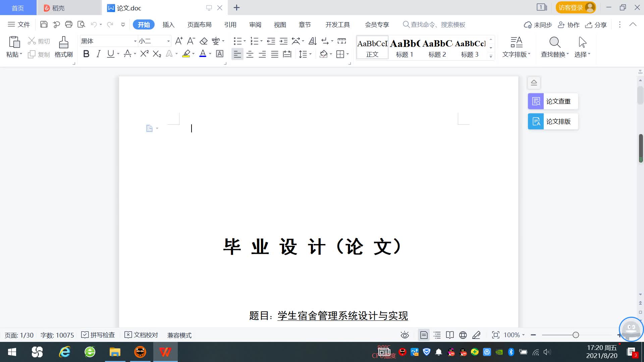Toggle spell check (拼写检查) in status bar
Screen dimensions: 644x362
[x=98, y=335]
